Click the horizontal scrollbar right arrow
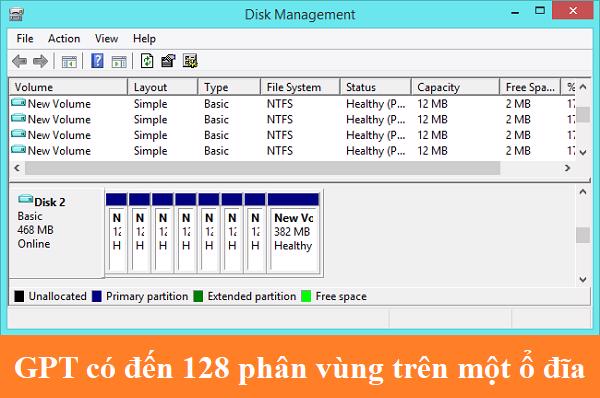The image size is (600, 398). (x=567, y=168)
